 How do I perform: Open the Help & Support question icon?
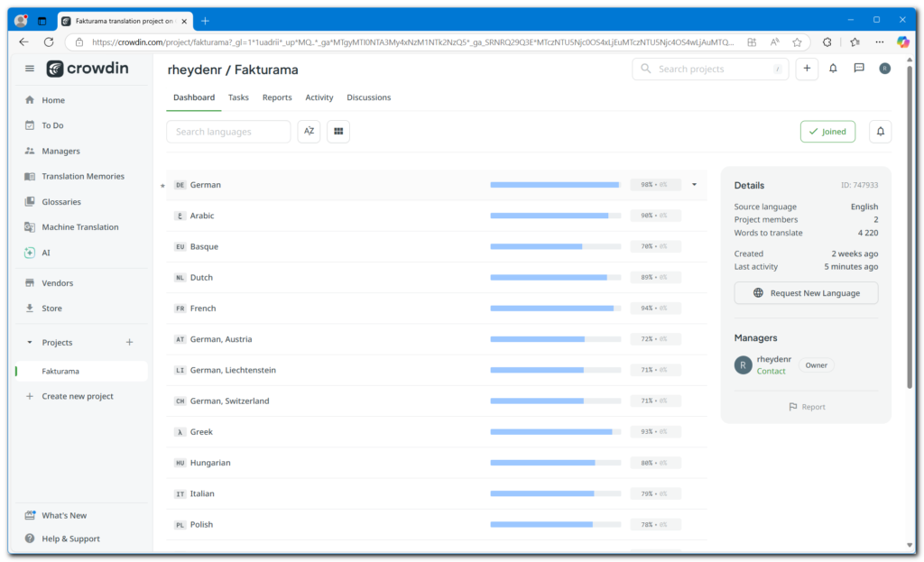(x=30, y=539)
